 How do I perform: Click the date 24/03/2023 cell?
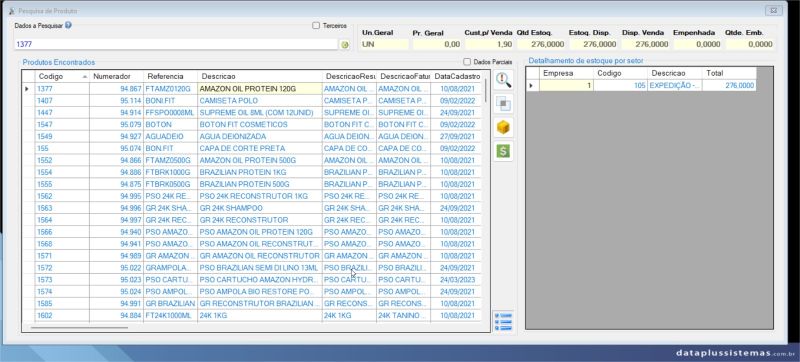point(456,279)
